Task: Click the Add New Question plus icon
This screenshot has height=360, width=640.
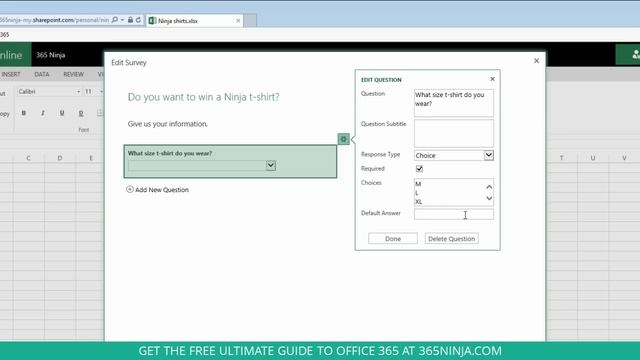Action: (x=130, y=189)
